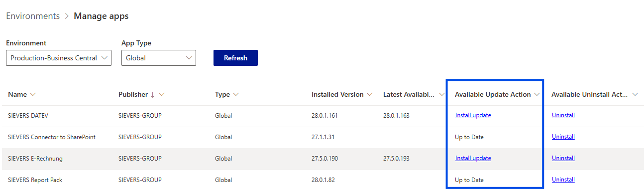Click latest available version 27.5.0.193
Viewport: 644px width, 190px height.
pyautogui.click(x=396, y=158)
